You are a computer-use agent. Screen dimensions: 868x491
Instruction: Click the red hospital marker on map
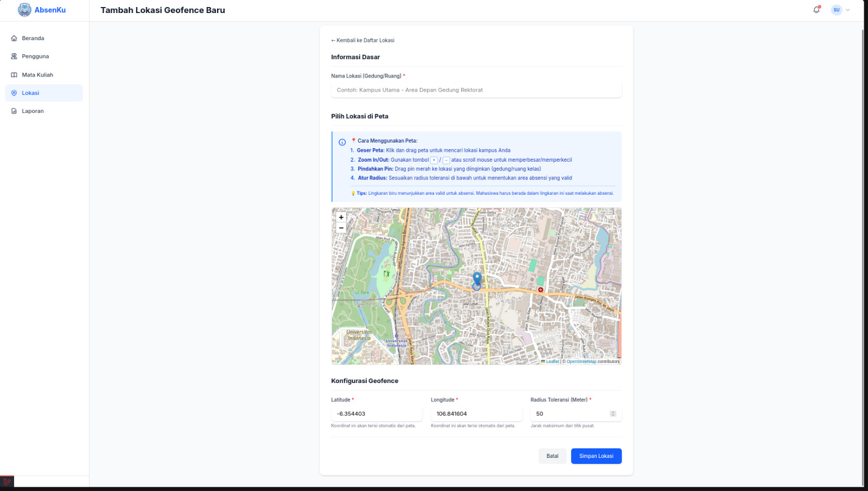click(540, 290)
